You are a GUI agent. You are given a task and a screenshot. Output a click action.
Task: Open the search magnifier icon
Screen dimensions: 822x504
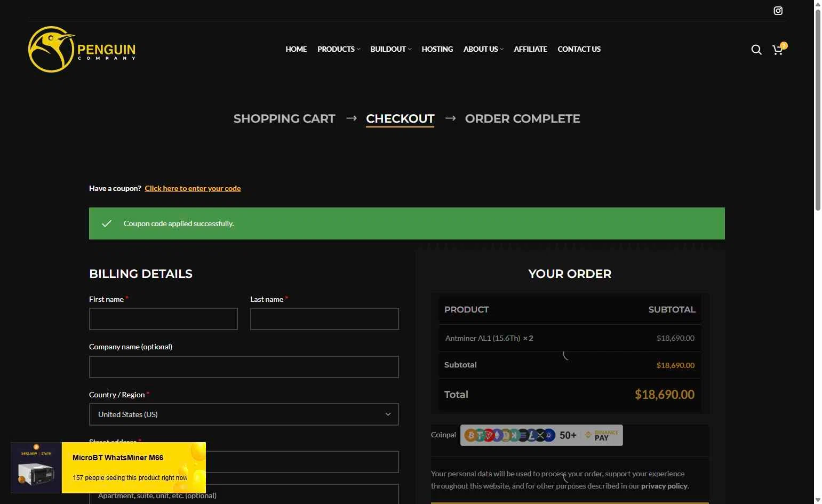click(x=756, y=50)
